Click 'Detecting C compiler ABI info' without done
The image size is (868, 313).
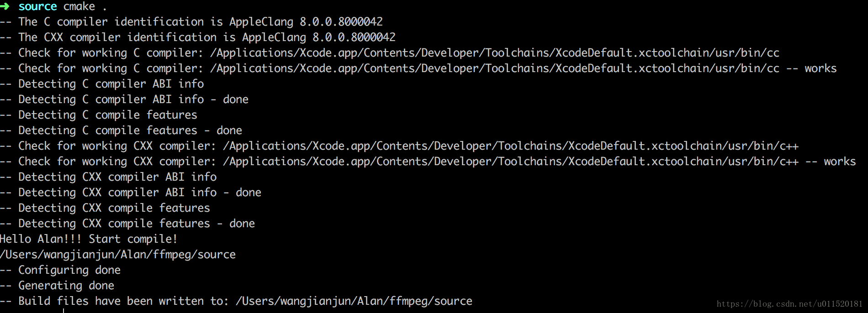(x=102, y=84)
